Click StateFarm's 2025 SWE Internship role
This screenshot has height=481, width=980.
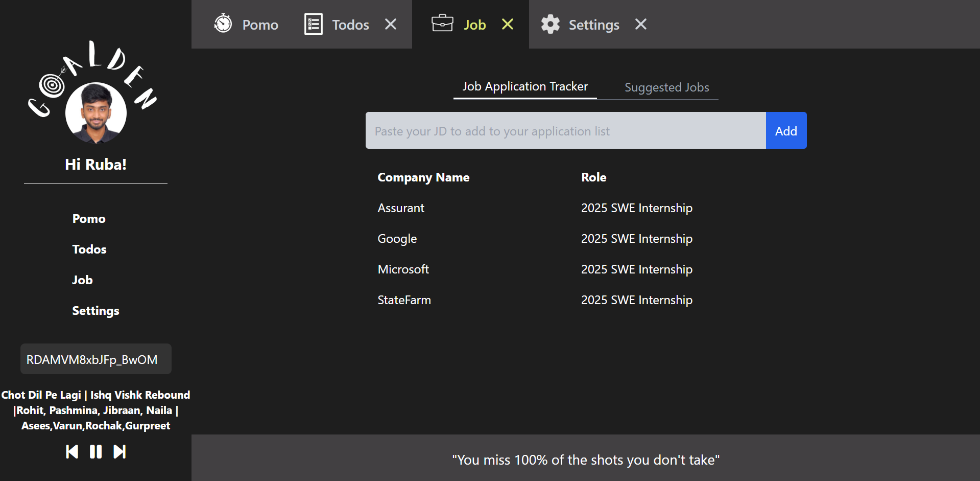[637, 300]
